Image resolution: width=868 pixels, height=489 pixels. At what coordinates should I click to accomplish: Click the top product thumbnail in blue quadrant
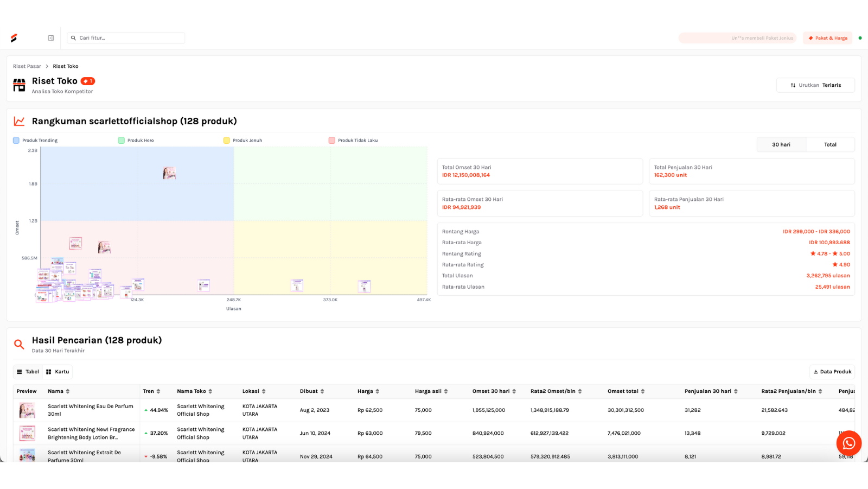[x=169, y=174]
